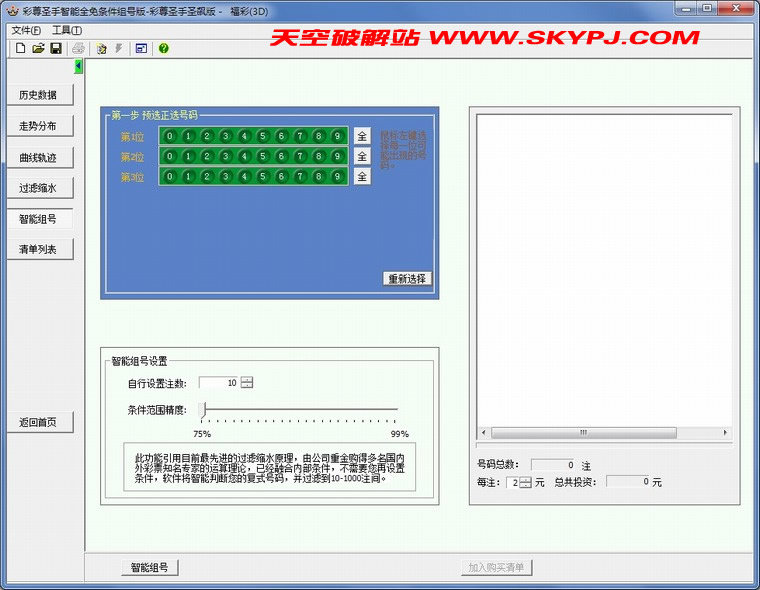
Task: Open the 工具(T) menu
Action: click(67, 31)
